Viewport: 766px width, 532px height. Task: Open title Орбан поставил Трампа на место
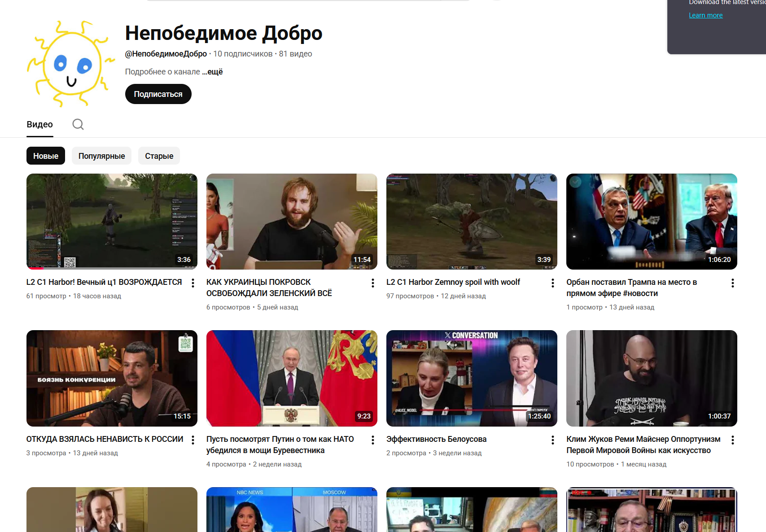(x=632, y=288)
